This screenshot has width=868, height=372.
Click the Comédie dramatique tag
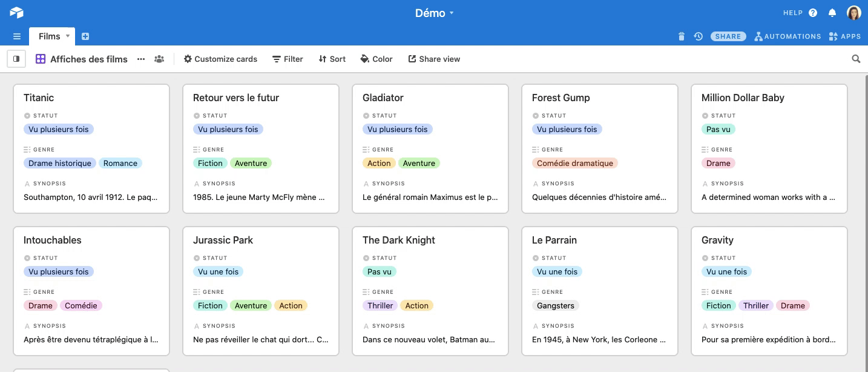click(575, 163)
